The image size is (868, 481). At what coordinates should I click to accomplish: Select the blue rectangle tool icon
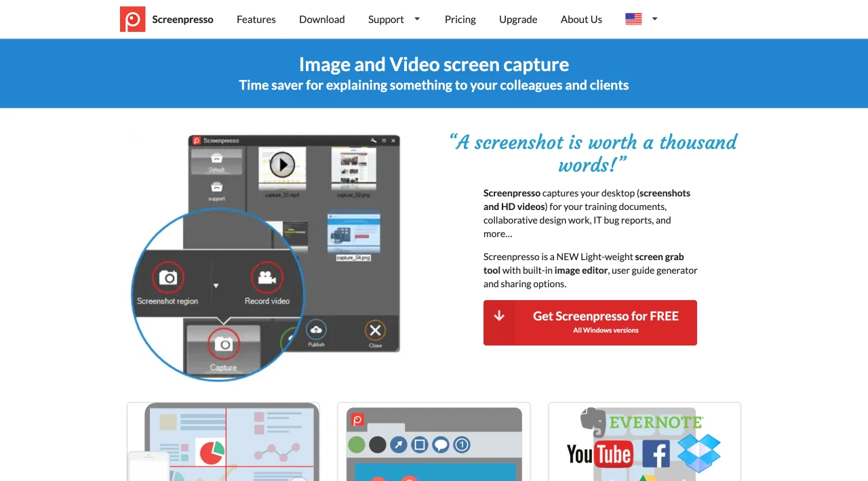tap(420, 444)
